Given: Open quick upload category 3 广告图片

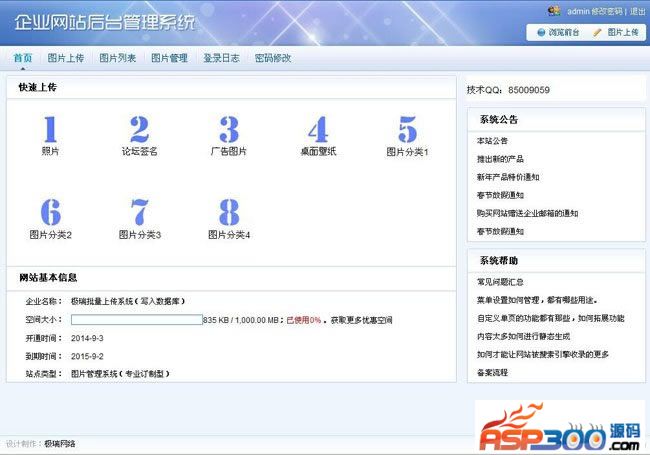Looking at the screenshot, I should [x=229, y=136].
